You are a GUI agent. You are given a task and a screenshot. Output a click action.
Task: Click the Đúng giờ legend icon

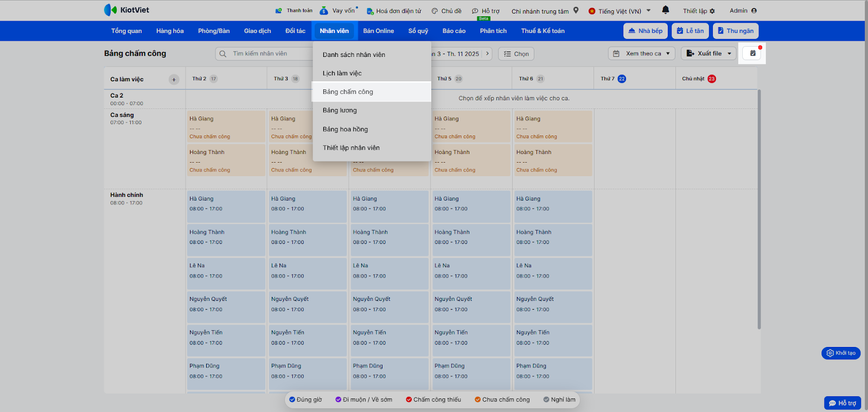pos(292,400)
